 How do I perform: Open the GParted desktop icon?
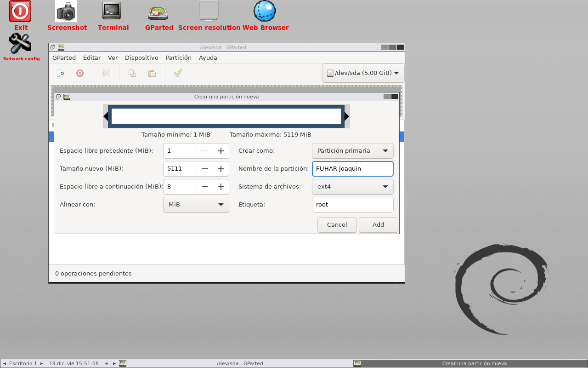(158, 12)
